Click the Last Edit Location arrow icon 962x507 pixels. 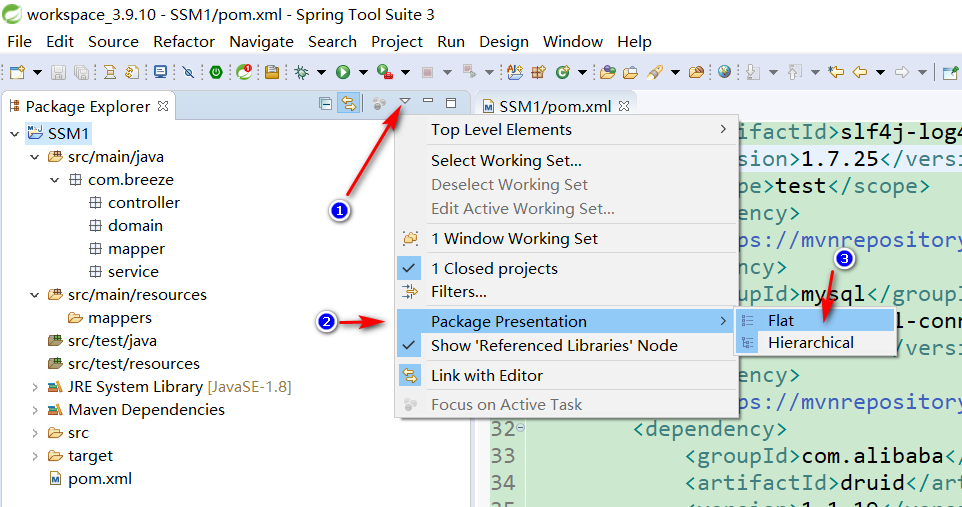pos(836,72)
